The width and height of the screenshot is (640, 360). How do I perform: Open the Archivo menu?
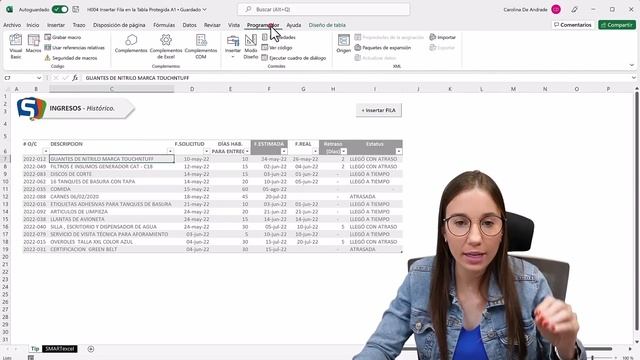pyautogui.click(x=12, y=25)
